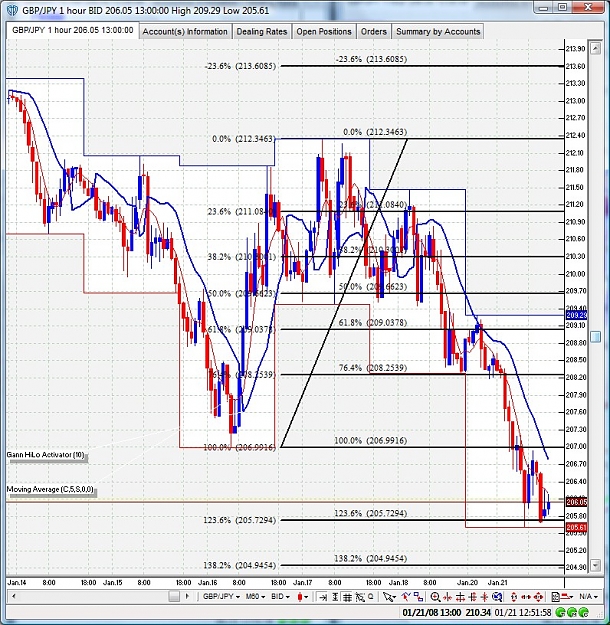Screen dimensions: 610x625
Task: Click the horizontal compress chart icon
Action: (447, 597)
